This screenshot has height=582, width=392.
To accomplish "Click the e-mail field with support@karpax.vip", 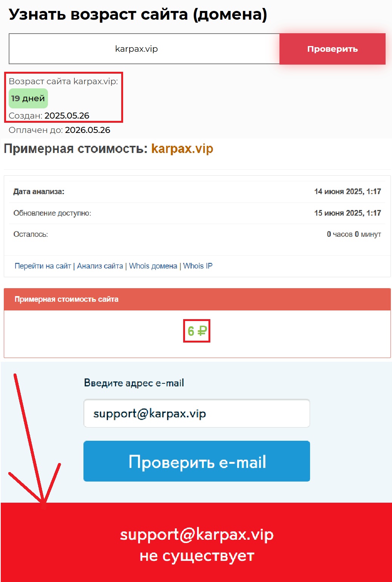I will (197, 414).
